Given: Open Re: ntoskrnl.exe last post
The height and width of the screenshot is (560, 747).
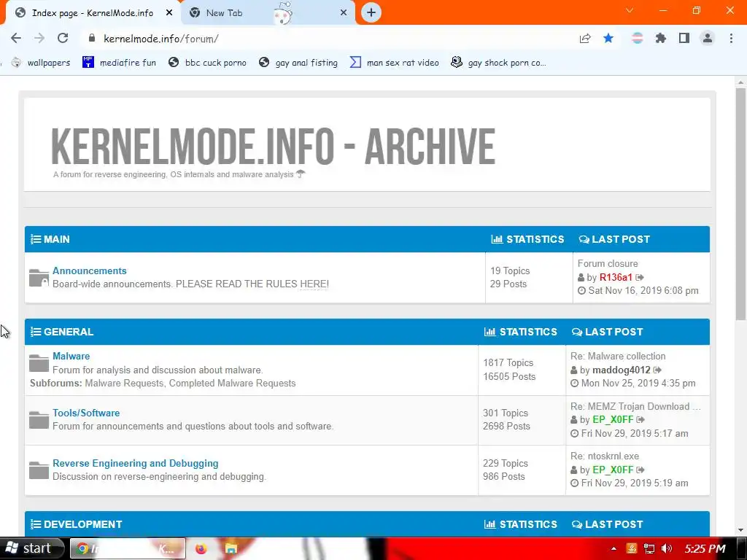Looking at the screenshot, I should 605,456.
